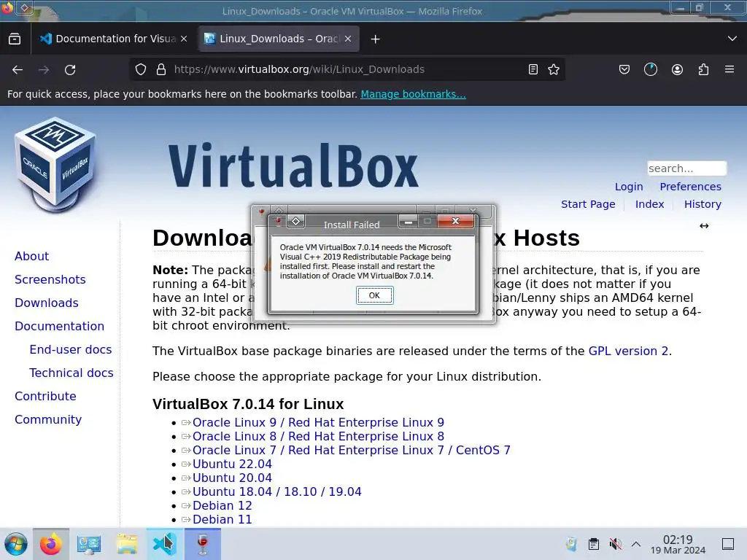The width and height of the screenshot is (747, 560).
Task: Open Technical docs sidebar link
Action: point(71,373)
